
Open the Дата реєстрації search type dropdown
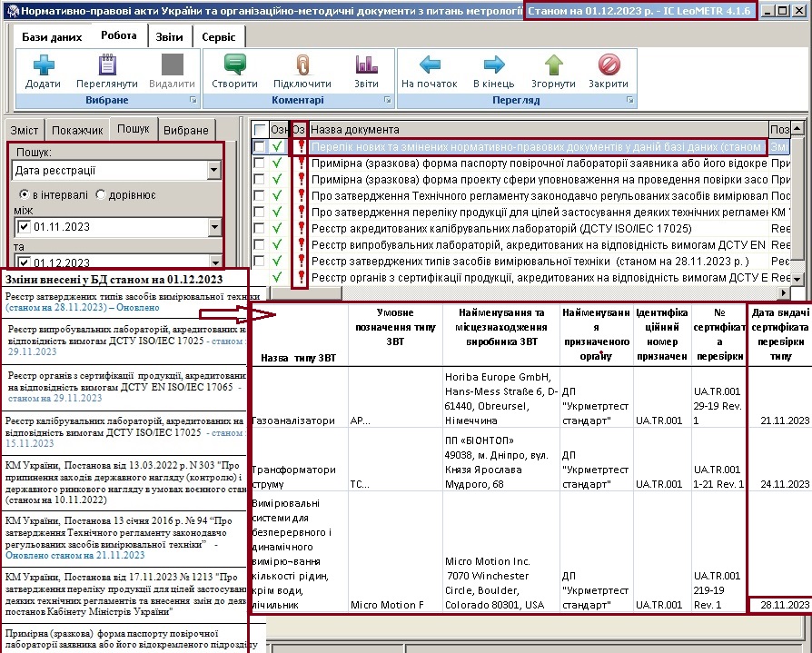coord(213,171)
